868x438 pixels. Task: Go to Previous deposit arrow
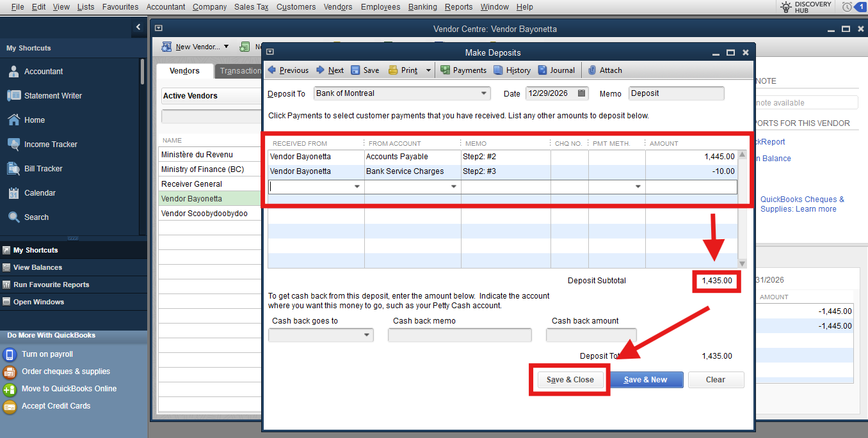[x=272, y=70]
